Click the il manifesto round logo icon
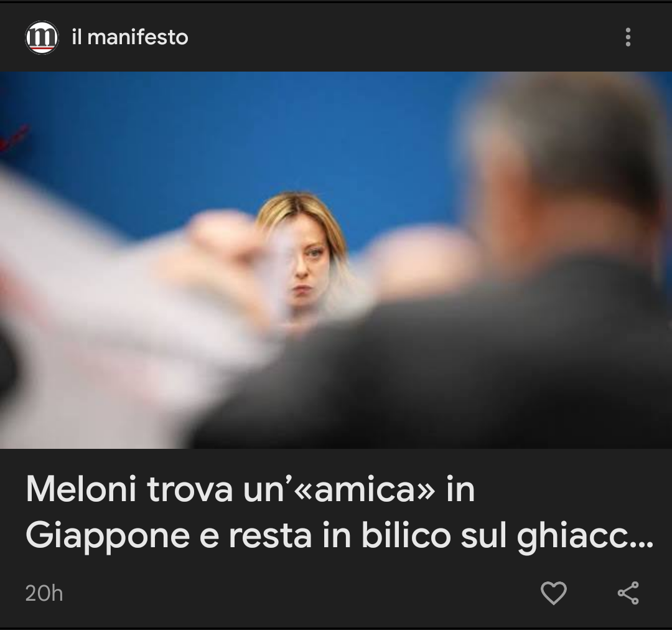 click(x=42, y=37)
